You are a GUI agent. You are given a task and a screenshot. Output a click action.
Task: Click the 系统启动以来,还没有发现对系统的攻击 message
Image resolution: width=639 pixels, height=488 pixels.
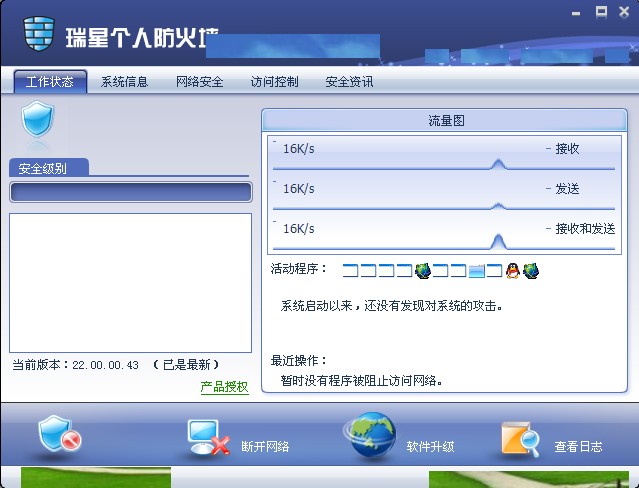392,305
